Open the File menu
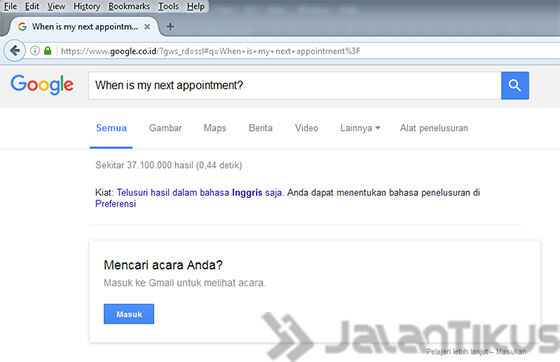 (x=10, y=6)
